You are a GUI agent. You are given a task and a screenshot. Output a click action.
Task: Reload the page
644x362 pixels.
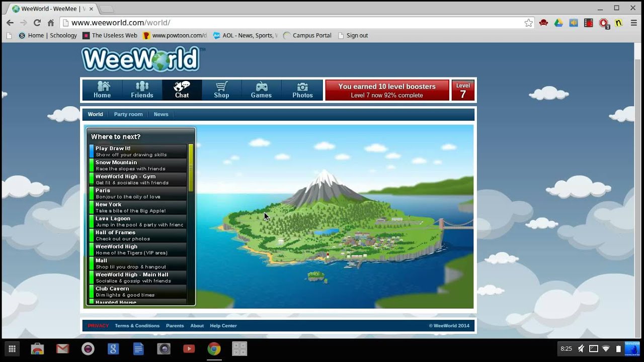pyautogui.click(x=37, y=23)
